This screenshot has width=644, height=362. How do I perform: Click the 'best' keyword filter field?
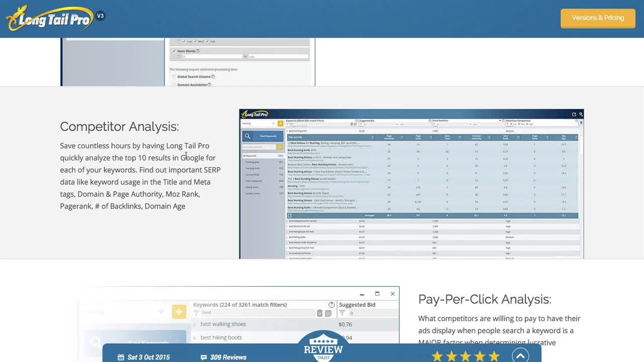pos(258,313)
